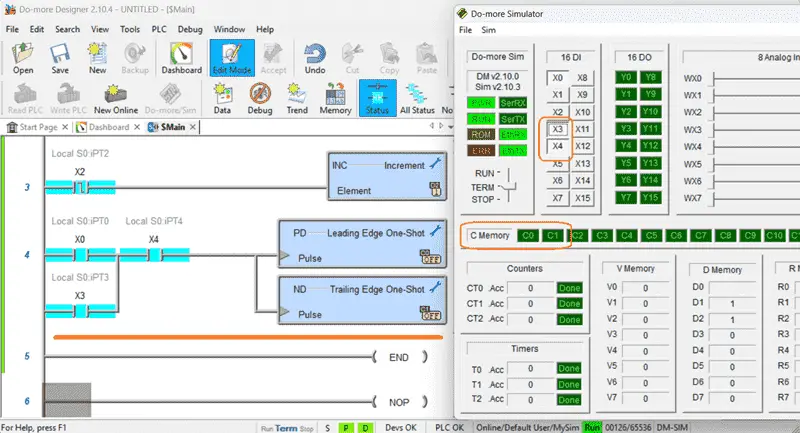Toggle input X3 in simulator
This screenshot has width=800, height=433.
557,129
